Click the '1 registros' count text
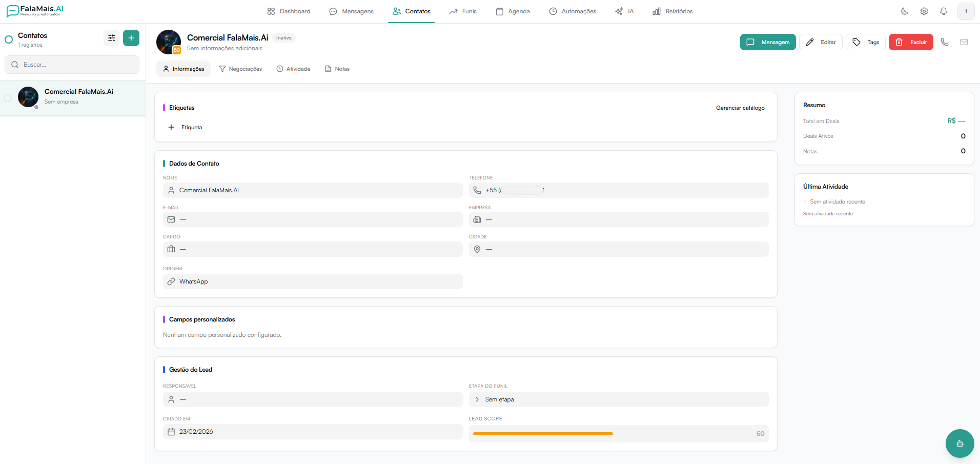The height and width of the screenshot is (464, 980). pos(30,45)
